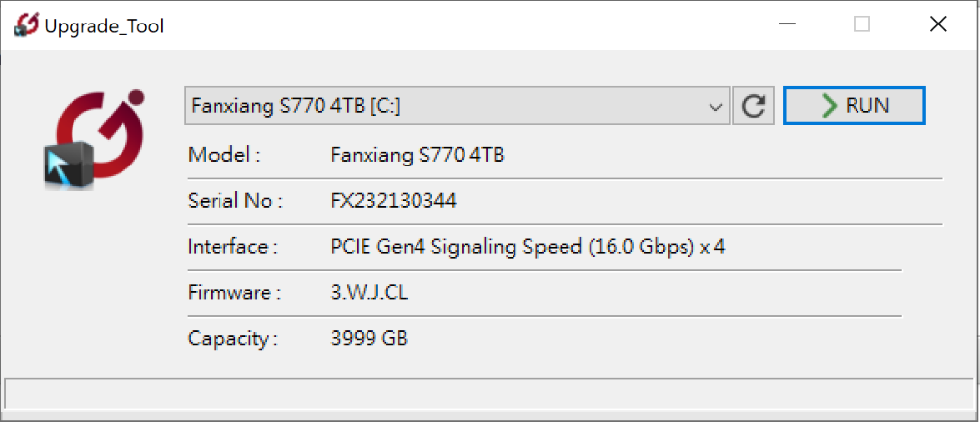Screen dimensions: 980x426
Task: Click the green arrow on RUN
Action: pos(829,106)
